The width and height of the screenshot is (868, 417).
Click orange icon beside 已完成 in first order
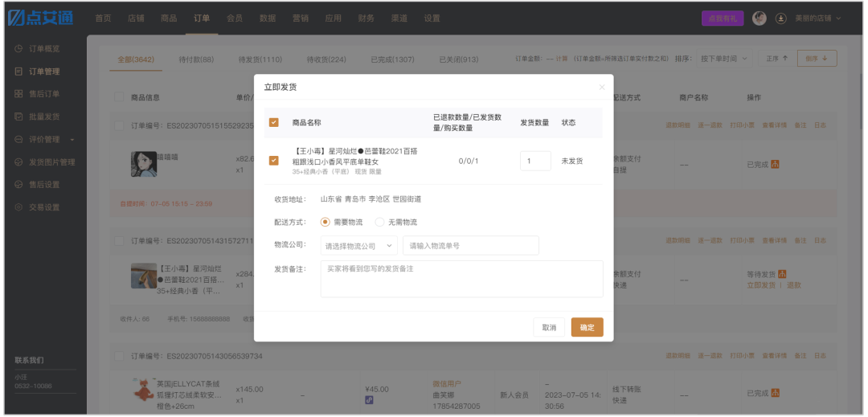775,164
